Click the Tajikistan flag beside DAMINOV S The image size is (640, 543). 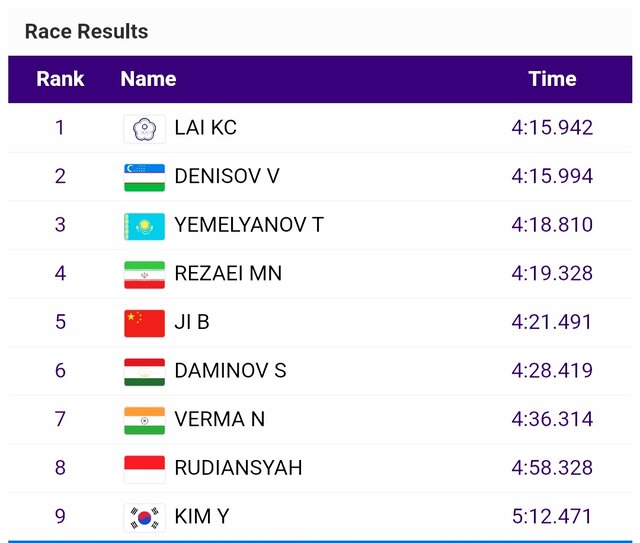[x=144, y=372]
